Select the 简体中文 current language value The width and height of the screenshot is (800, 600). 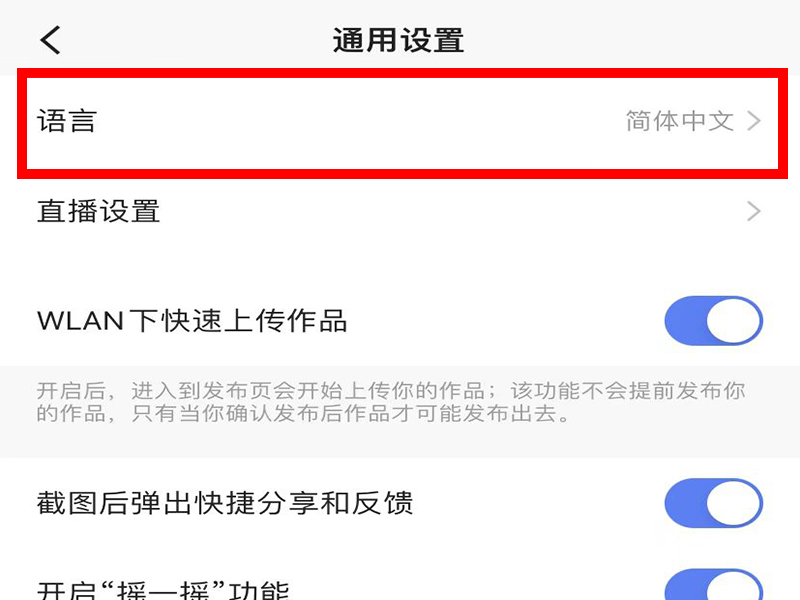pos(680,121)
